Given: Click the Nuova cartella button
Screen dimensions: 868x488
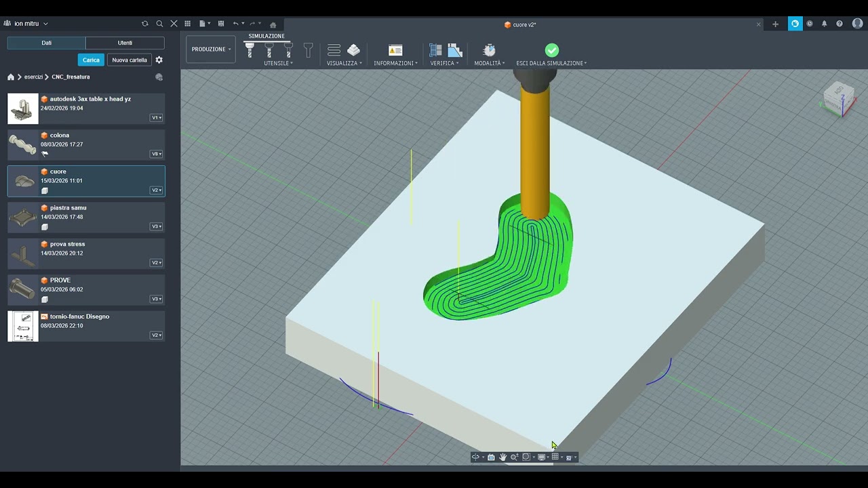Looking at the screenshot, I should coord(130,60).
